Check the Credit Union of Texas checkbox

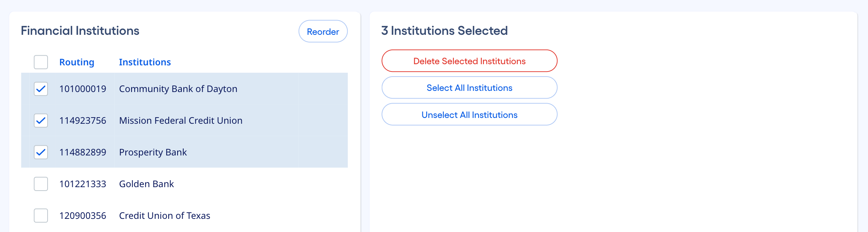(x=41, y=215)
